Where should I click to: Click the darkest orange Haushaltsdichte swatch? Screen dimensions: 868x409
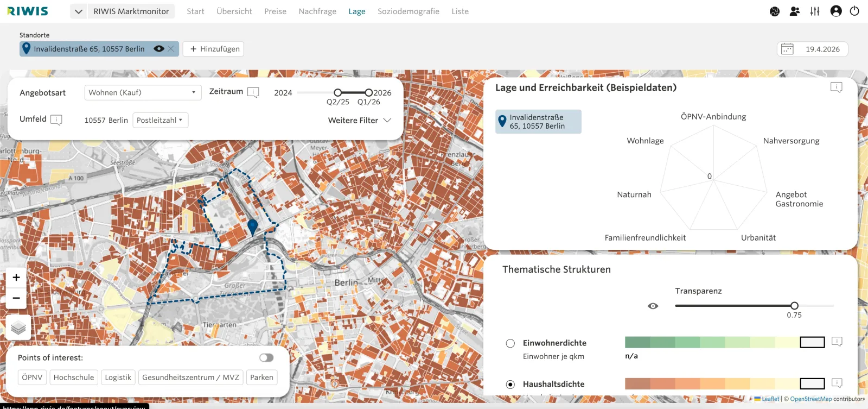coord(637,383)
